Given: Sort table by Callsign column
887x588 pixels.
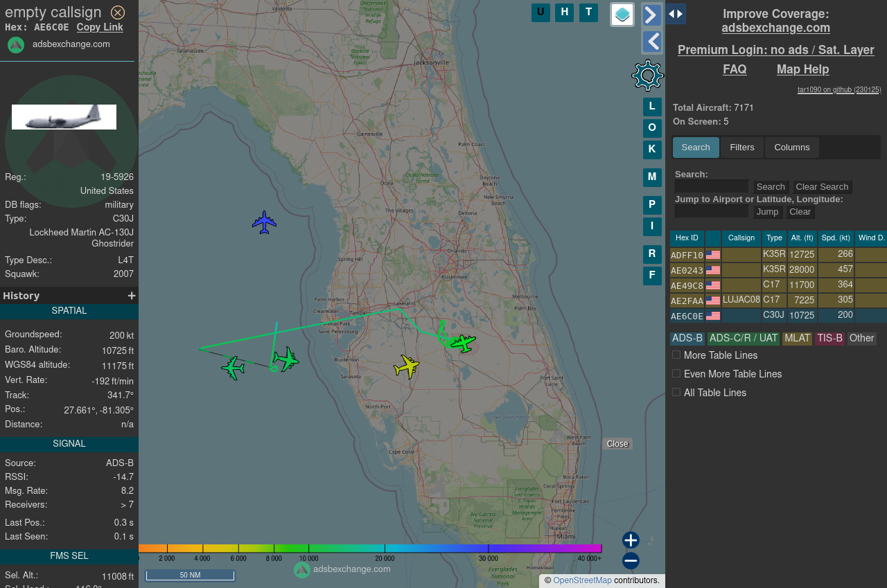Looking at the screenshot, I should (741, 238).
